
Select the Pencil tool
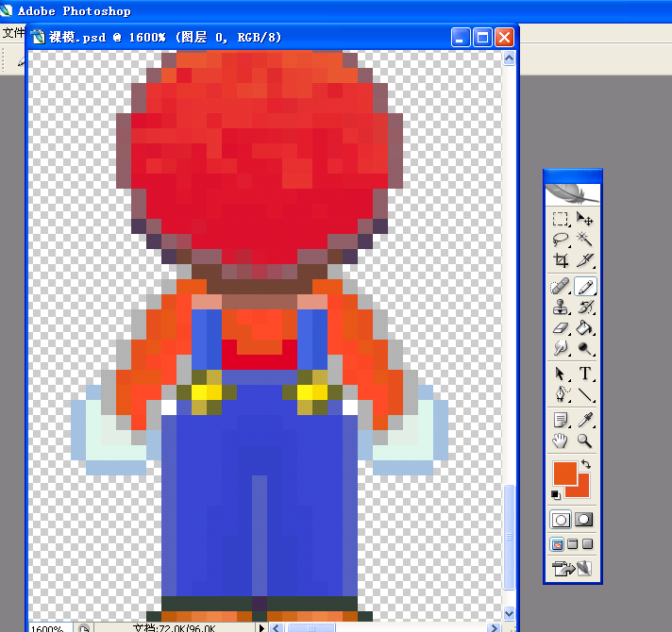pyautogui.click(x=584, y=287)
